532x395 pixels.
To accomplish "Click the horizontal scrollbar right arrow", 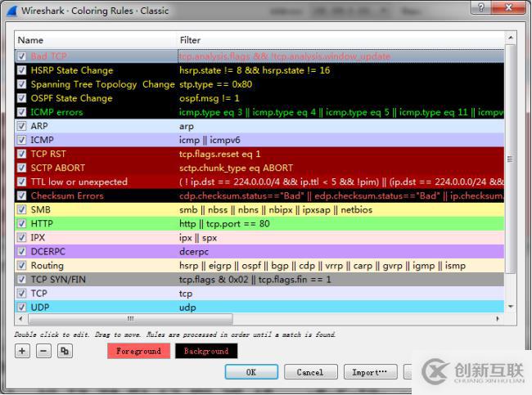I will tap(498, 319).
